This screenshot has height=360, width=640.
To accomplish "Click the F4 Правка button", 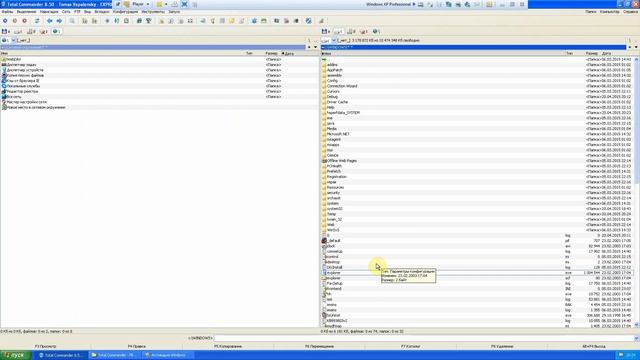I will pos(137,346).
